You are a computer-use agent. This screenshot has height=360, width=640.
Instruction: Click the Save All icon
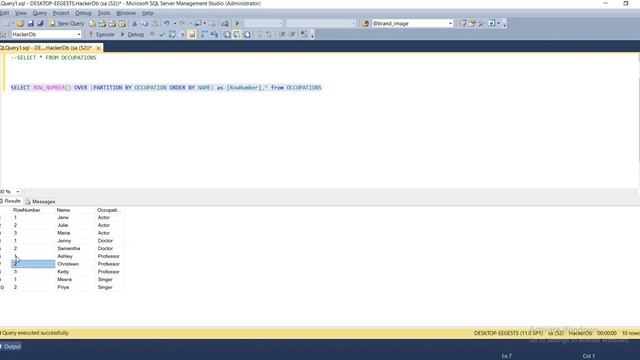tap(40, 23)
